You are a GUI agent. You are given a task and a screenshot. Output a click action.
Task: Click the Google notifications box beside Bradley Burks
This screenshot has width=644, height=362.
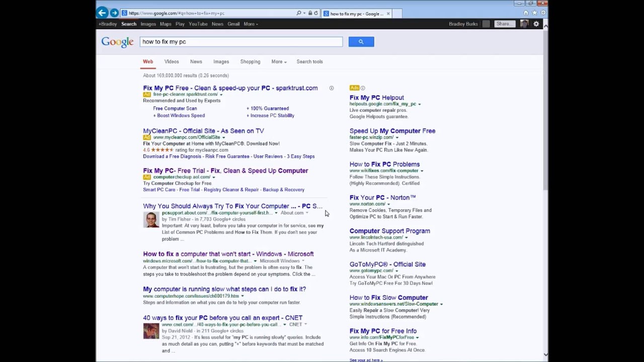(x=486, y=24)
